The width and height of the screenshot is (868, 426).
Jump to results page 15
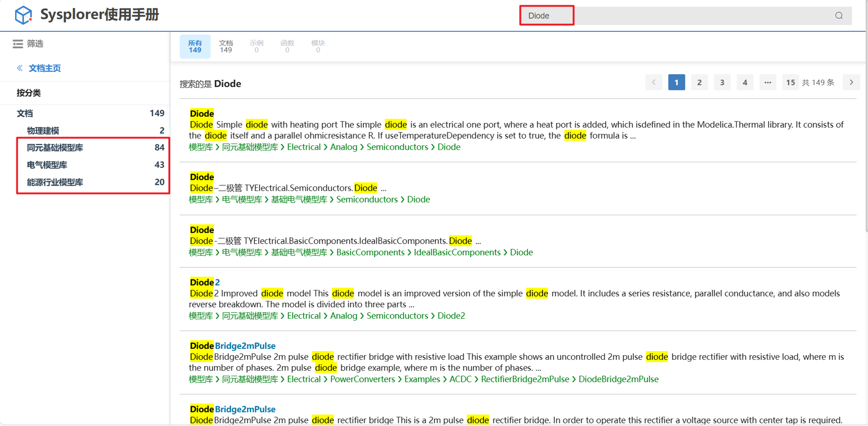coord(790,82)
